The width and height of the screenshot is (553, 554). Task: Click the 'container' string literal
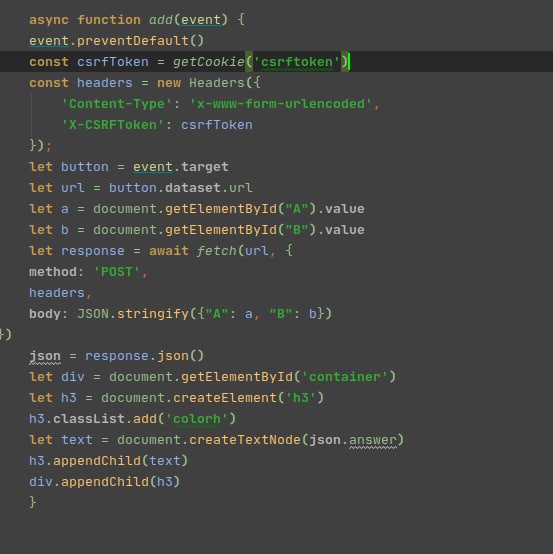point(345,377)
